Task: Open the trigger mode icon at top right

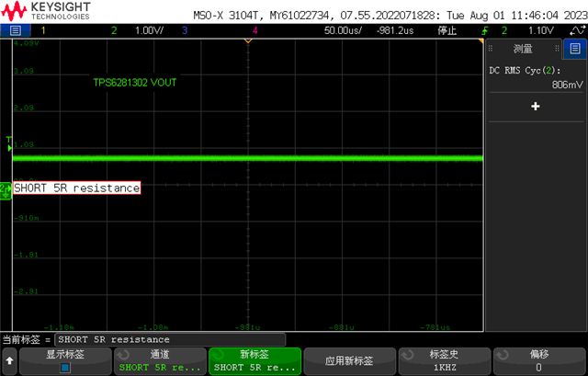Action: click(578, 30)
